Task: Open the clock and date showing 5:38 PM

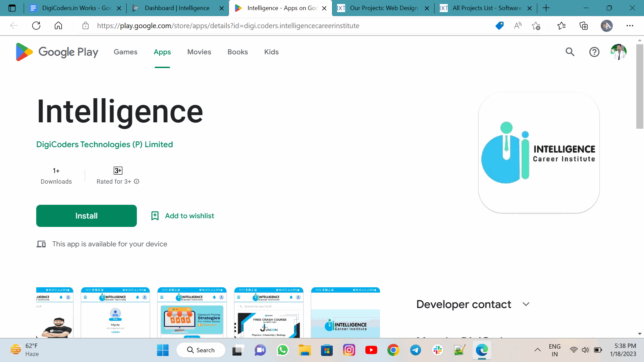Action: [x=623, y=350]
